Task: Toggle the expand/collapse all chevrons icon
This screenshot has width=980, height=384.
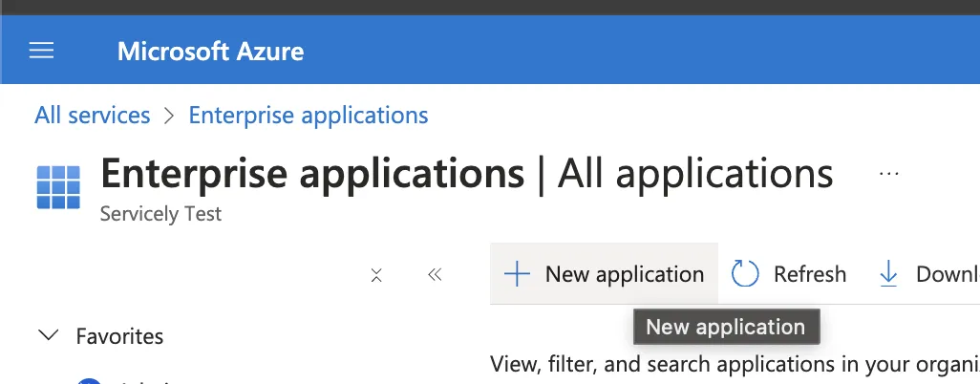Action: (x=376, y=274)
